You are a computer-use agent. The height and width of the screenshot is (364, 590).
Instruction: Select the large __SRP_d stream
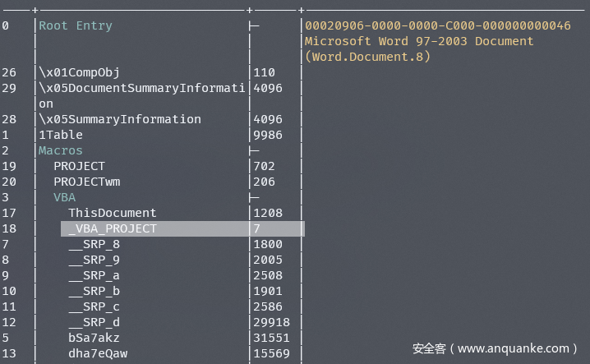pos(94,322)
